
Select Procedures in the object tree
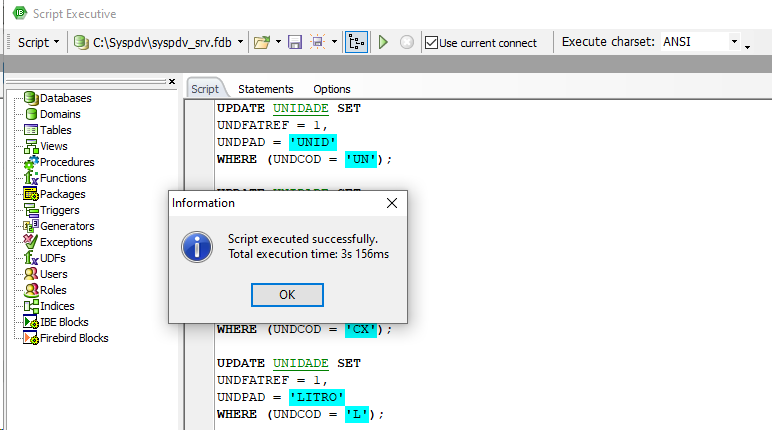(66, 162)
